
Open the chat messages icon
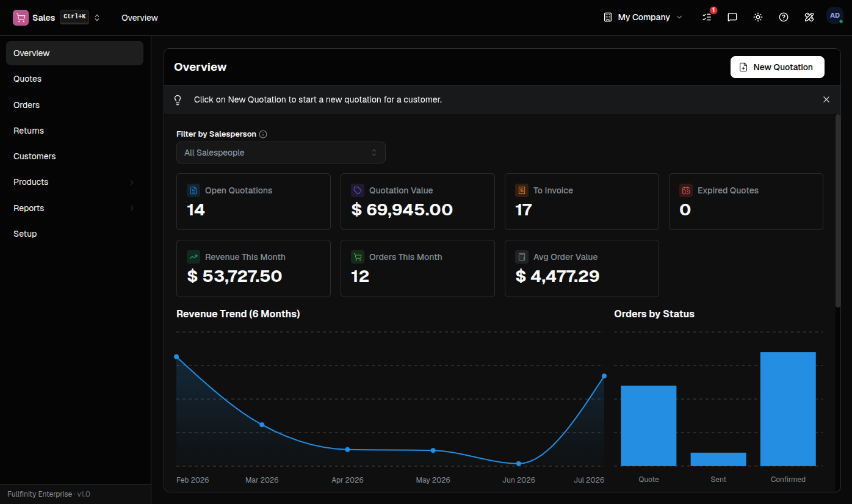pyautogui.click(x=732, y=17)
